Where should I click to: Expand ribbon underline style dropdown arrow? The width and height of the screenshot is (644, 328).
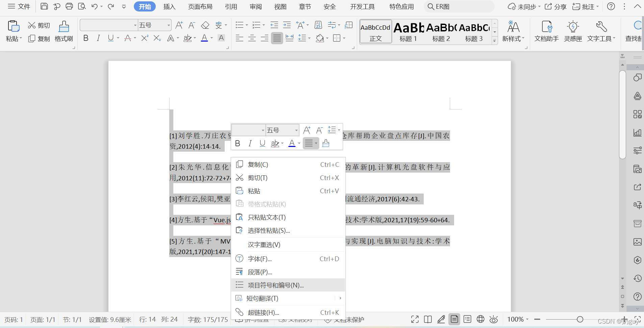click(118, 38)
